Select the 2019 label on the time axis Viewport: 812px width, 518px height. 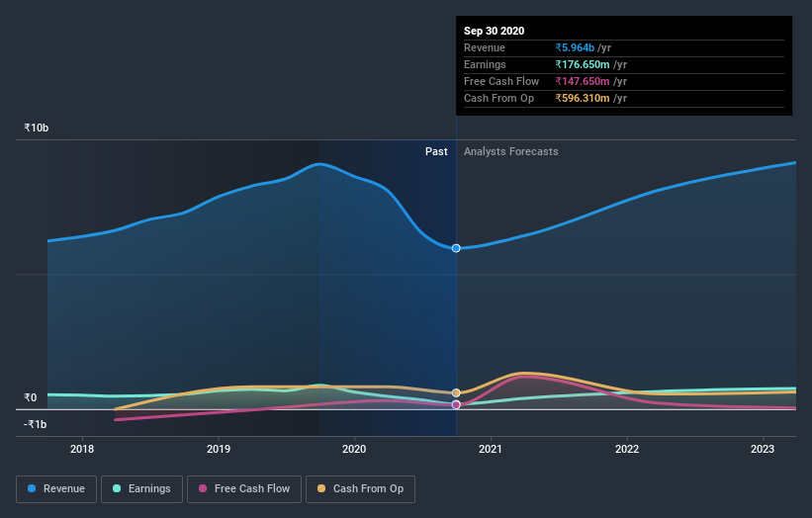coord(219,449)
